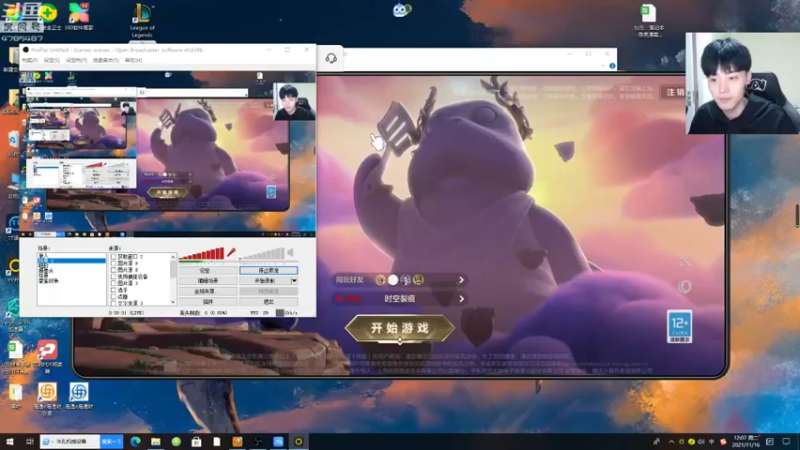Viewport: 800px width, 450px height.
Task: Toggle the 文字来源 3 source checkbox
Action: click(x=113, y=303)
